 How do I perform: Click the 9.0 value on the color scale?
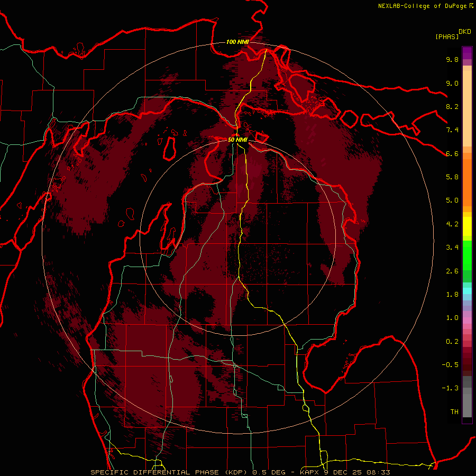tap(452, 83)
